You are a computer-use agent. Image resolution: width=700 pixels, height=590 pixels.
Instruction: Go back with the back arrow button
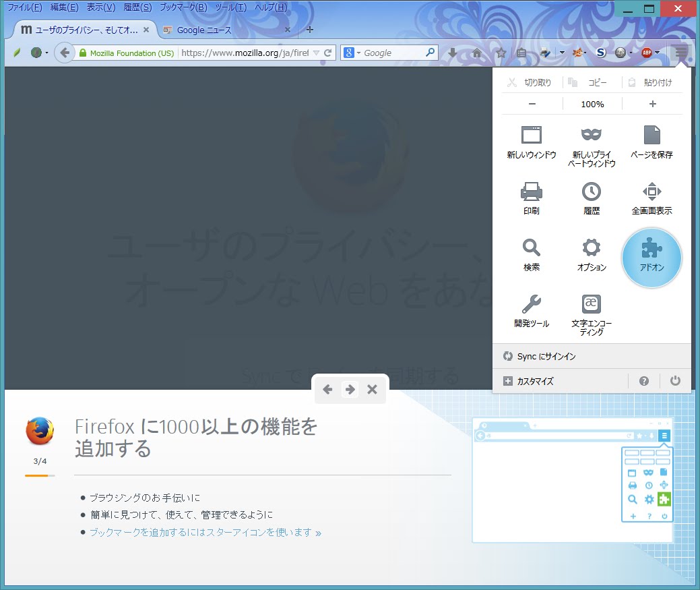(x=64, y=53)
